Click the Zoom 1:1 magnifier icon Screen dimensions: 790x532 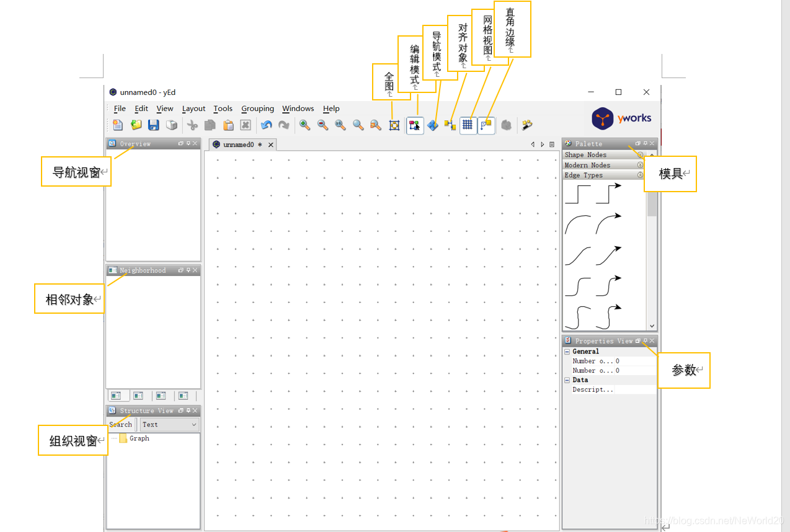pos(340,125)
